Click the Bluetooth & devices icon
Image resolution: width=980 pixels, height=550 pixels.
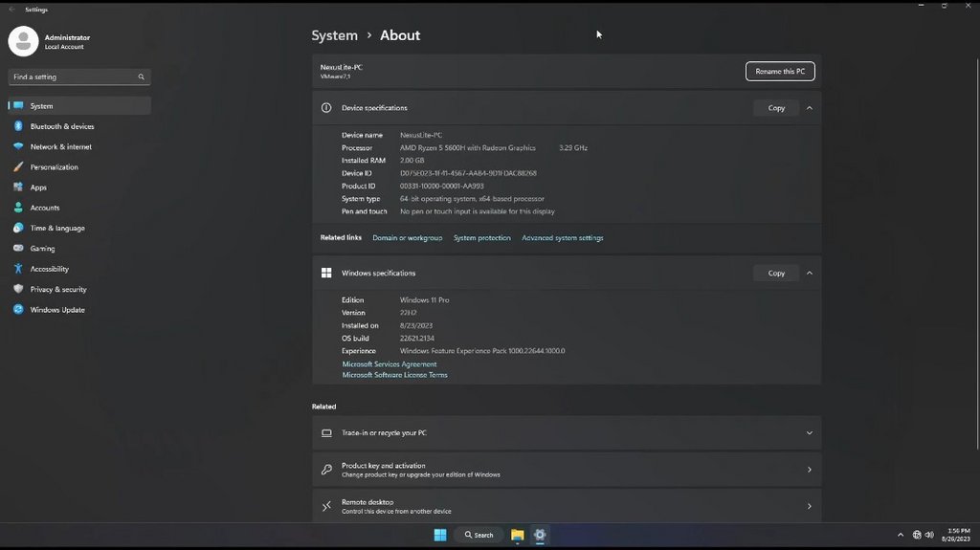[18, 126]
